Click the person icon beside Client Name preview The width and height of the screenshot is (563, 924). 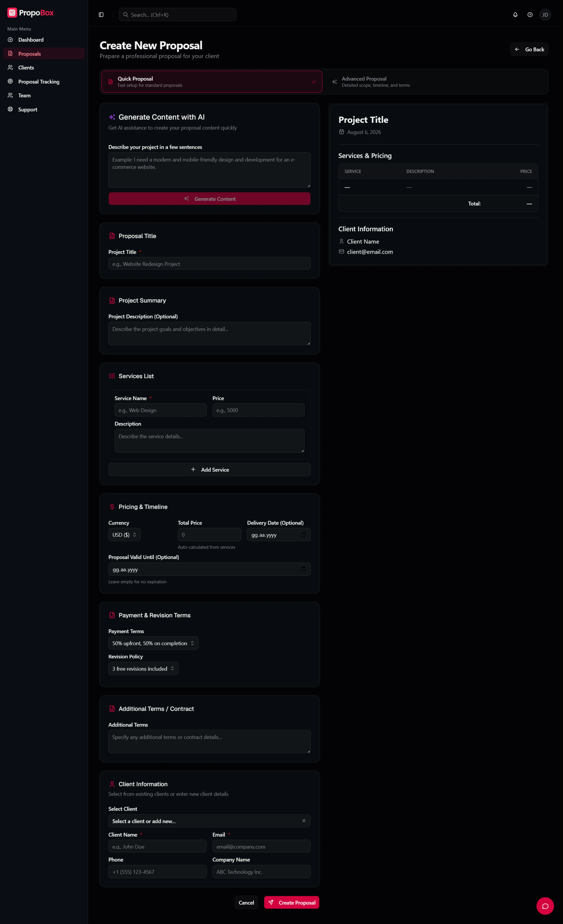[x=341, y=241]
